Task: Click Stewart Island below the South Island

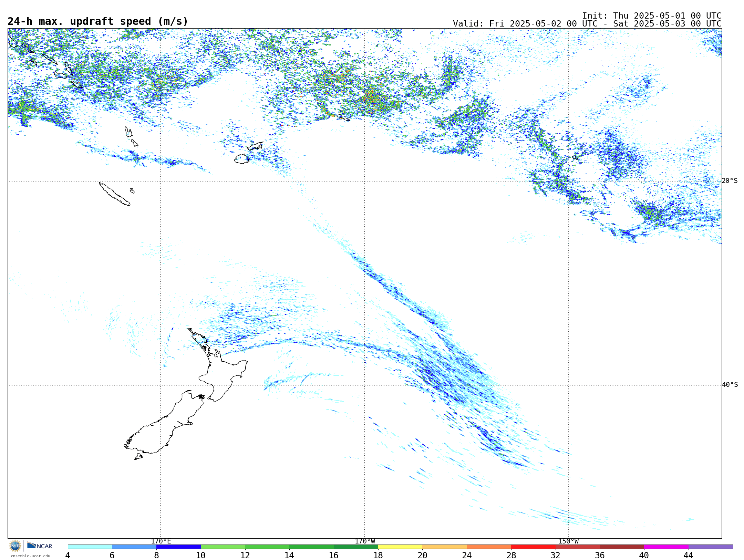Action: click(x=138, y=457)
